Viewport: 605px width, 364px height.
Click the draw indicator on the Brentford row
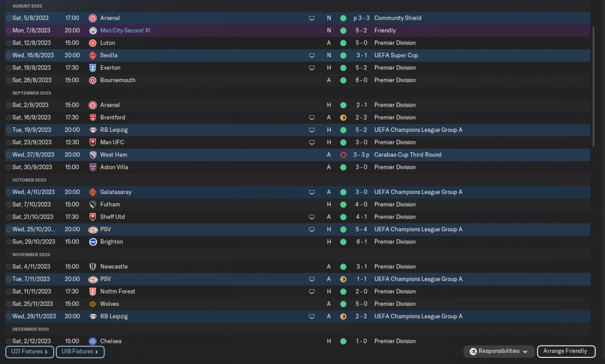(x=343, y=118)
